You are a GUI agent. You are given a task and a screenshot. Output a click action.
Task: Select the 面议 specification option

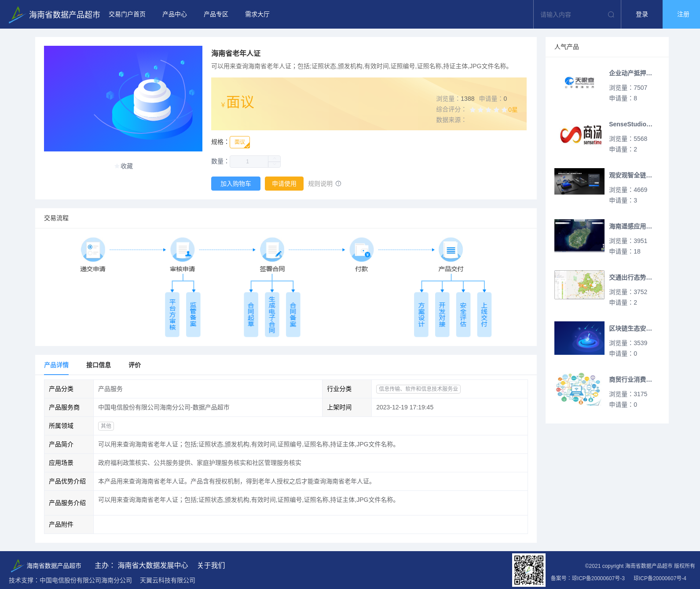coord(240,142)
